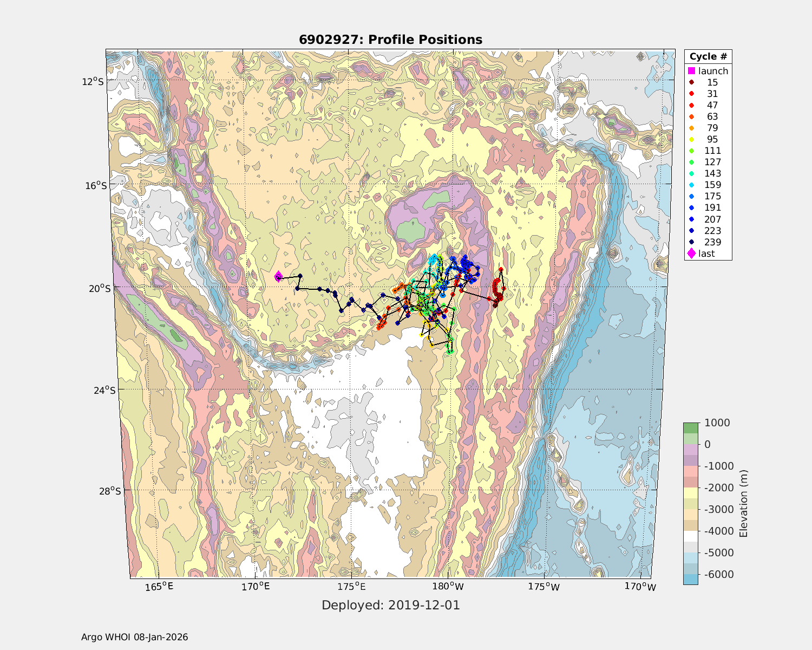This screenshot has height=650, width=812.
Task: Select the cycle 95 yellow legend marker
Action: [x=691, y=139]
